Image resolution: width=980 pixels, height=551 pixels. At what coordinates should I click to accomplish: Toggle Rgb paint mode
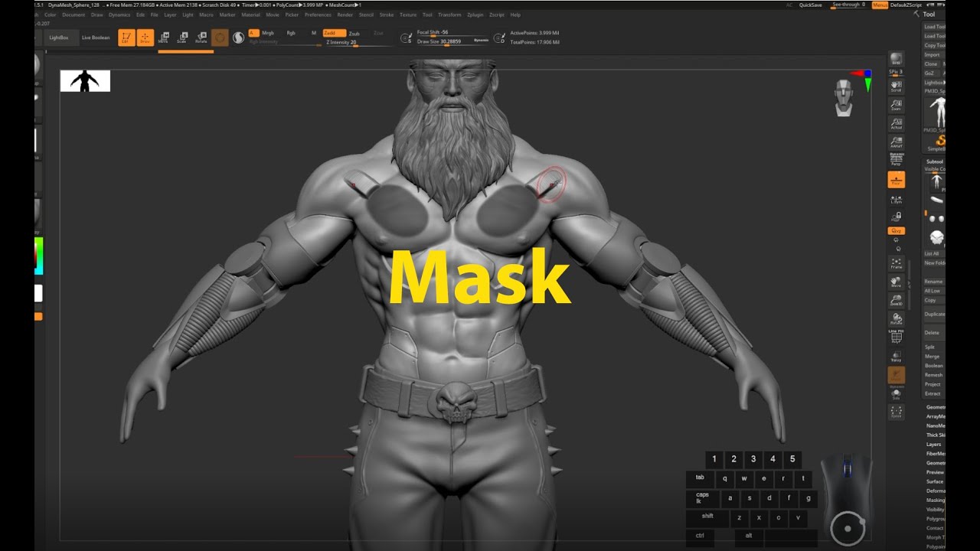point(291,33)
